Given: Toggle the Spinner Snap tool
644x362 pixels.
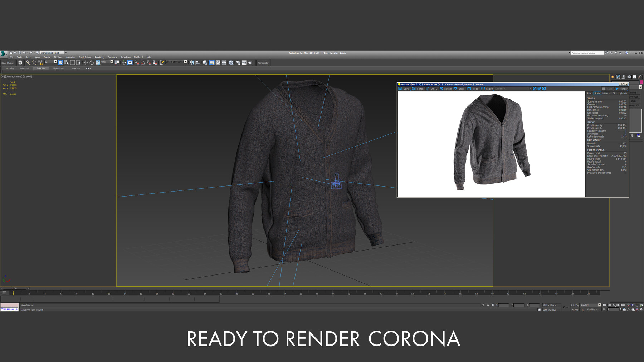Looking at the screenshot, I should (x=155, y=63).
